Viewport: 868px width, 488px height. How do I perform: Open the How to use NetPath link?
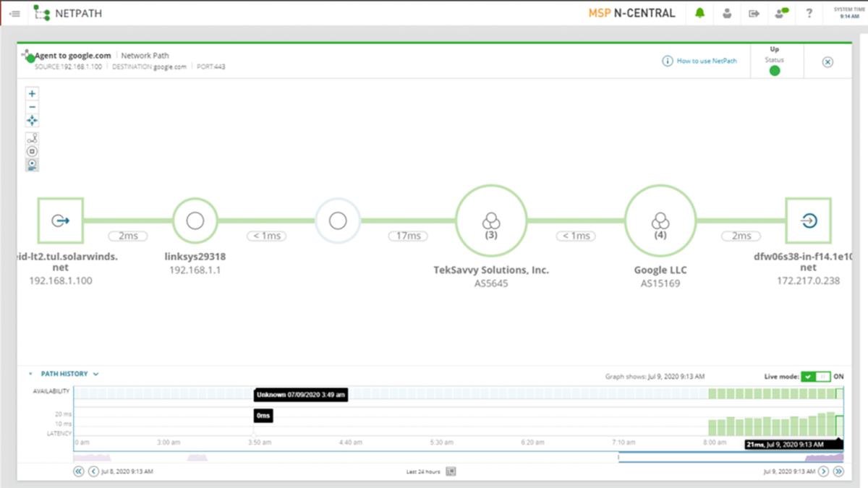point(707,61)
